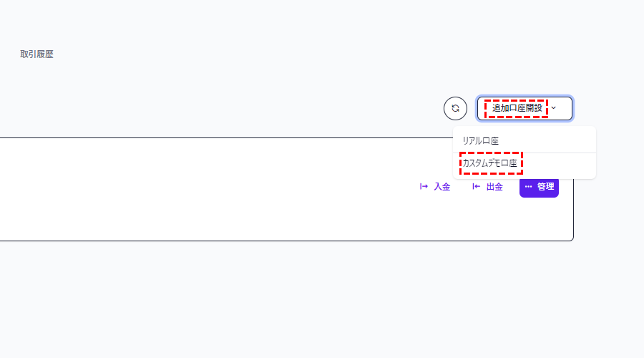Toggle the 追加口座開設 dropdown button
644x358 pixels.
525,109
